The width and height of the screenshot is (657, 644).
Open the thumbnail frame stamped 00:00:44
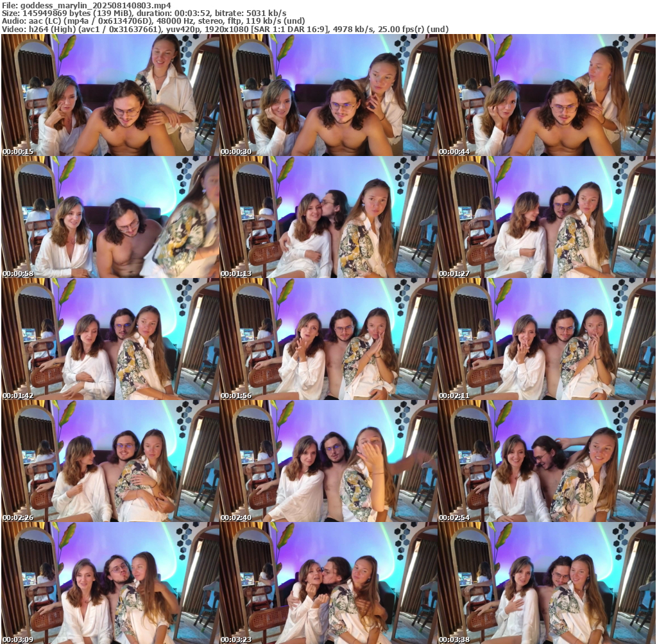[547, 95]
